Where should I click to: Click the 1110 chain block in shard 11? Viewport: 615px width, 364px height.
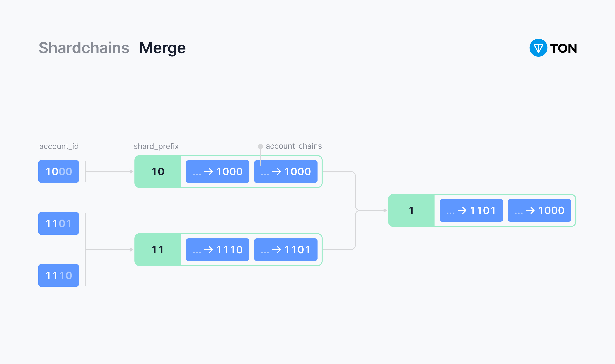tap(218, 249)
